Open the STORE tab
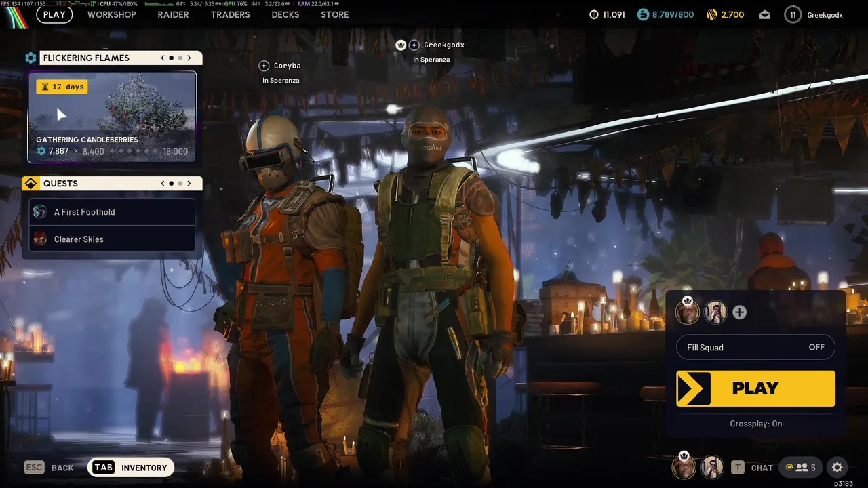The image size is (868, 488). tap(335, 14)
